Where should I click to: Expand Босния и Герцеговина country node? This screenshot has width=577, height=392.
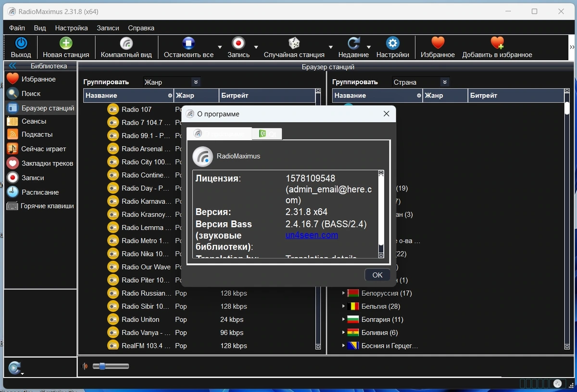click(343, 345)
